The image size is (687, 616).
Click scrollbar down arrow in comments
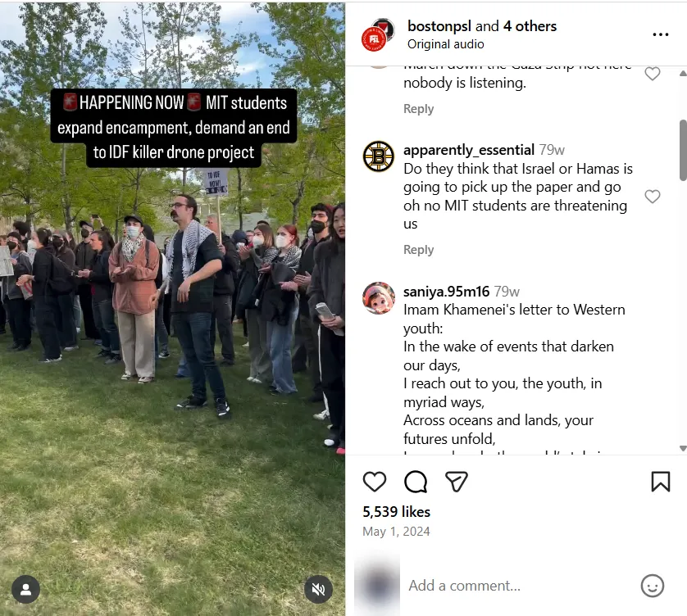point(683,448)
